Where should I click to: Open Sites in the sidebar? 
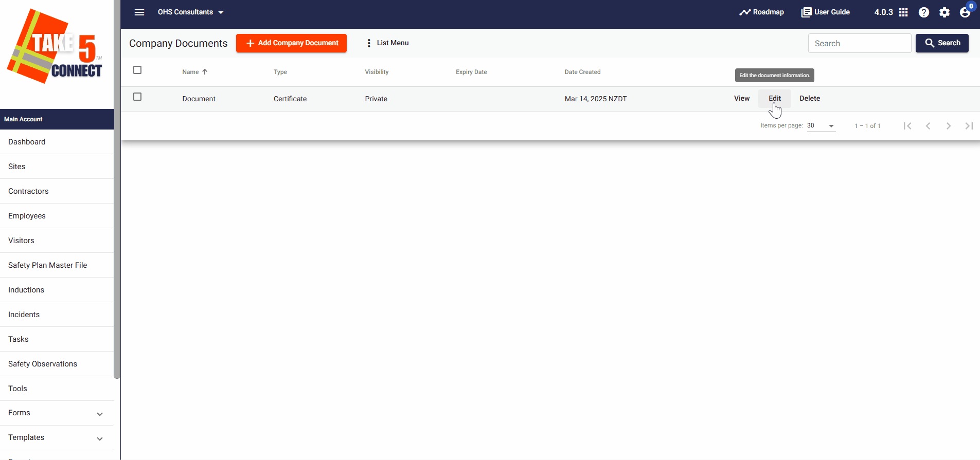[x=57, y=167]
